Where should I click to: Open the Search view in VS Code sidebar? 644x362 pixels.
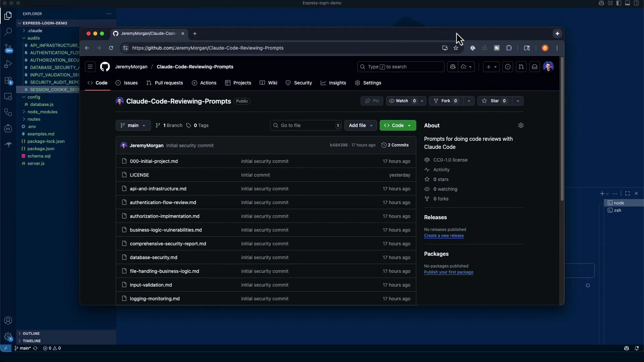pos(8,32)
